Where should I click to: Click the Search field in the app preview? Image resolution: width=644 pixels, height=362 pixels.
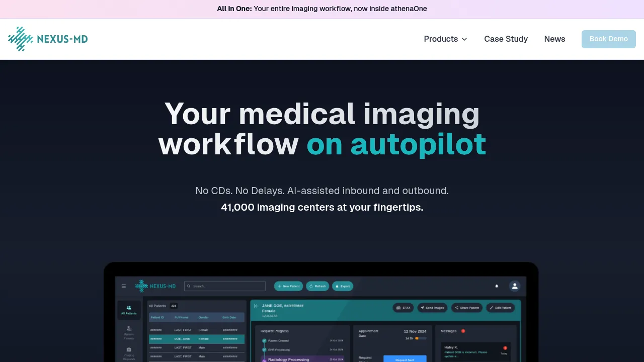click(x=224, y=286)
